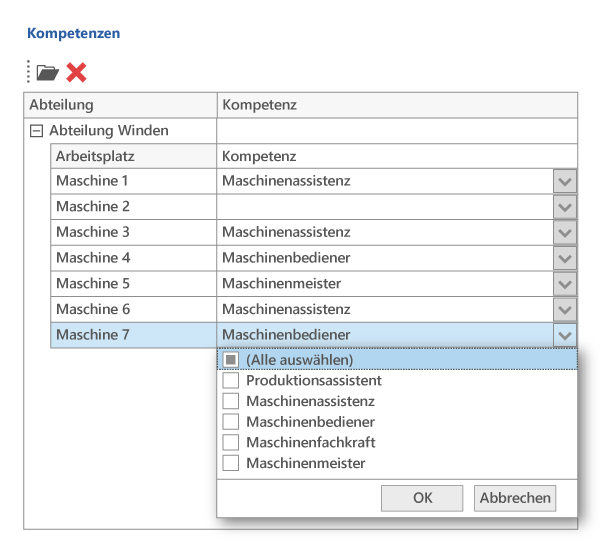The width and height of the screenshot is (600, 557).
Task: Open the Maschine 5 competence dropdown
Action: coord(565,284)
